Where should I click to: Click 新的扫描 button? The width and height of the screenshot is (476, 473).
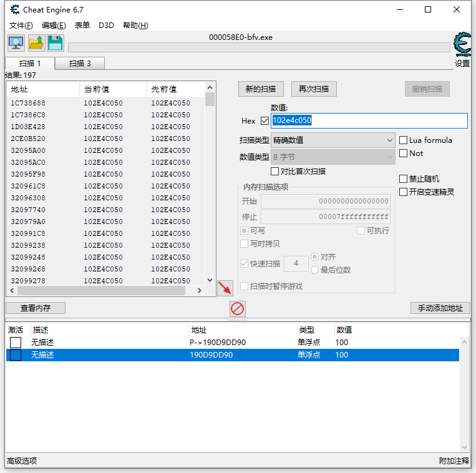point(261,89)
